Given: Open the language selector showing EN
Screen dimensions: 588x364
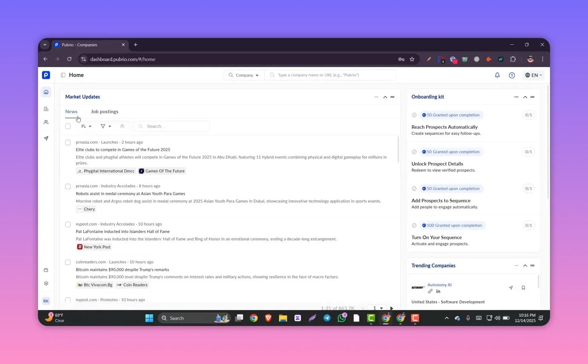Looking at the screenshot, I should [x=533, y=75].
